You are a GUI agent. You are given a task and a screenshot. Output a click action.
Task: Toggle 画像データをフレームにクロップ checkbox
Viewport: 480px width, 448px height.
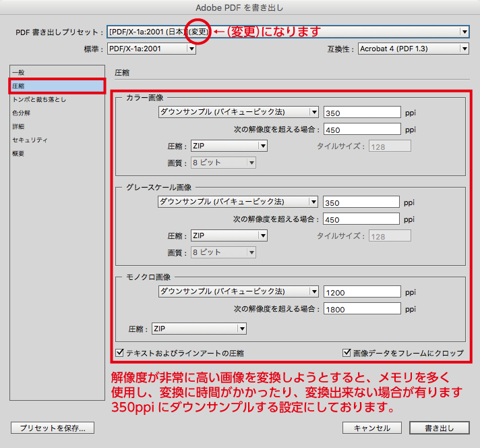(x=347, y=353)
